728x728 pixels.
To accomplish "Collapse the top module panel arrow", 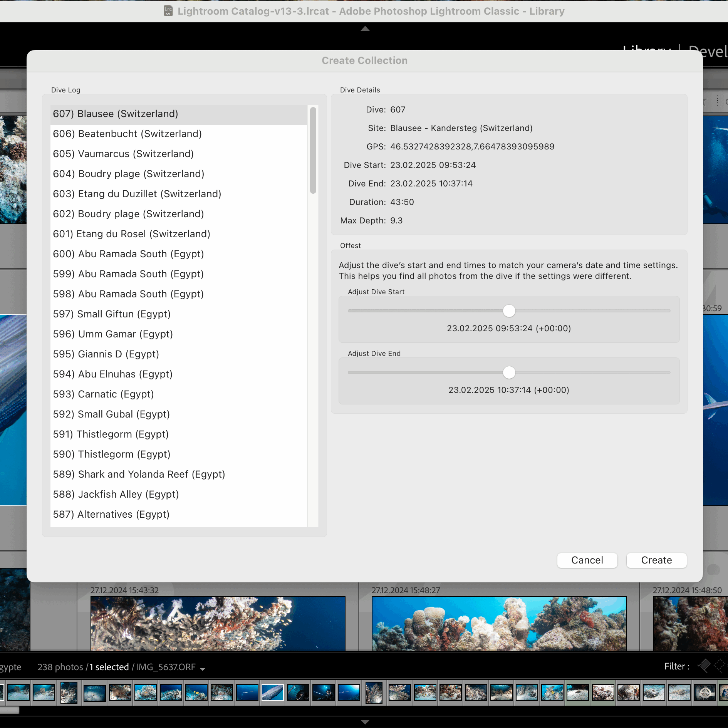I will 365,29.
